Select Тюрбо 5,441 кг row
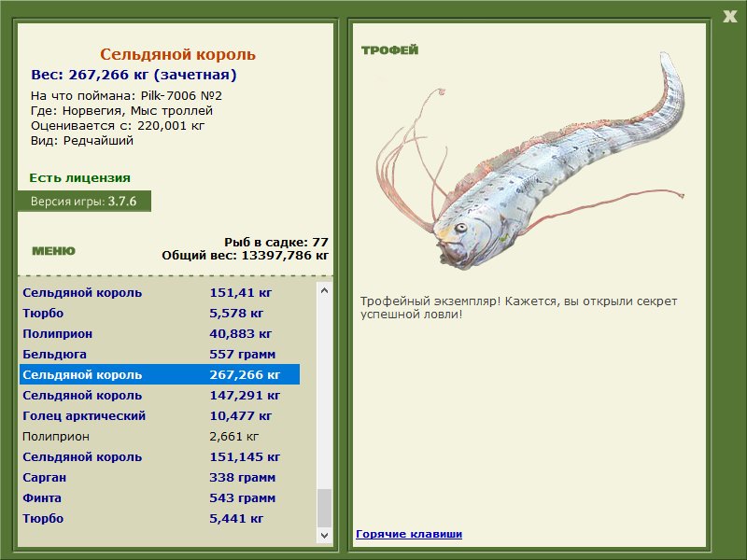 pyautogui.click(x=160, y=518)
